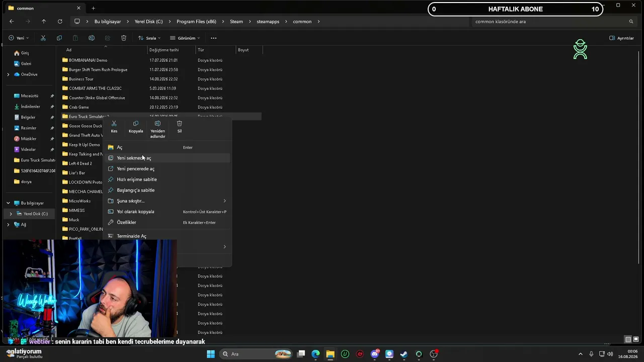Click the toolbar cut scissors icon
Screen dimensions: 644x362
(43, 38)
